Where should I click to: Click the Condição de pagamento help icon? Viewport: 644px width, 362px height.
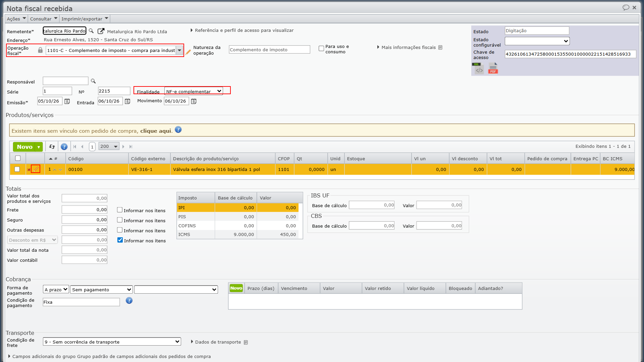click(129, 301)
